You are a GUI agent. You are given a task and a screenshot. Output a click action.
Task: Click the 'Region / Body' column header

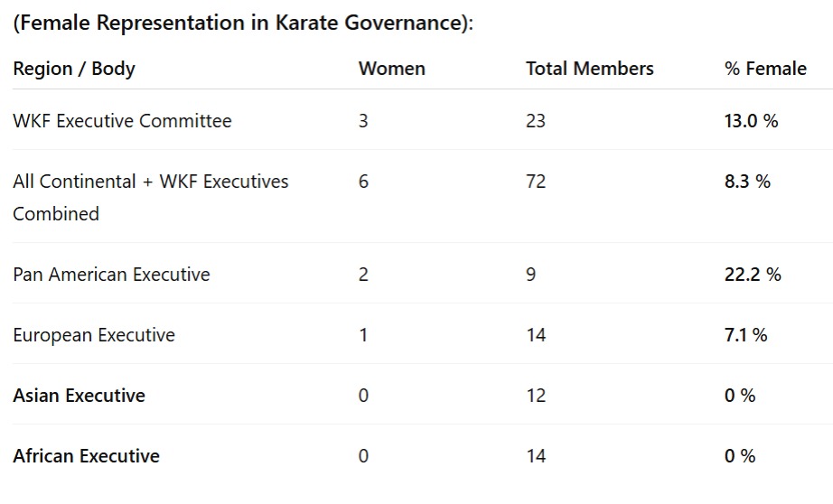[x=74, y=69]
